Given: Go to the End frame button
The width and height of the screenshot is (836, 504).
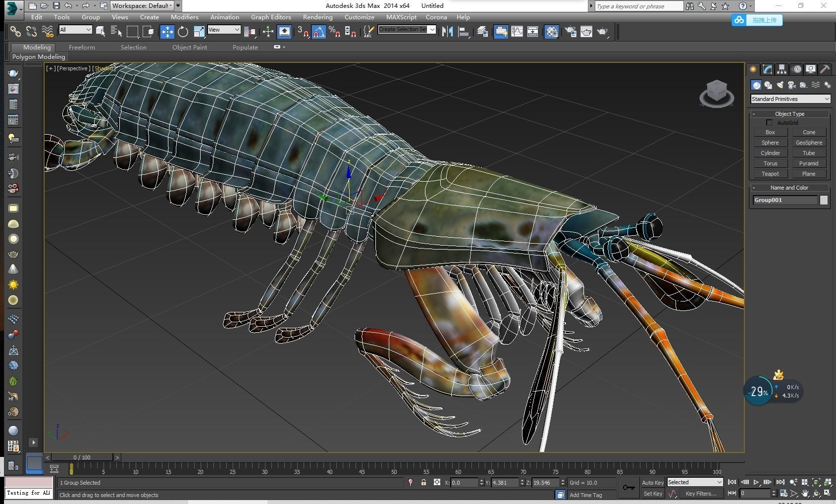Looking at the screenshot, I should pos(780,482).
